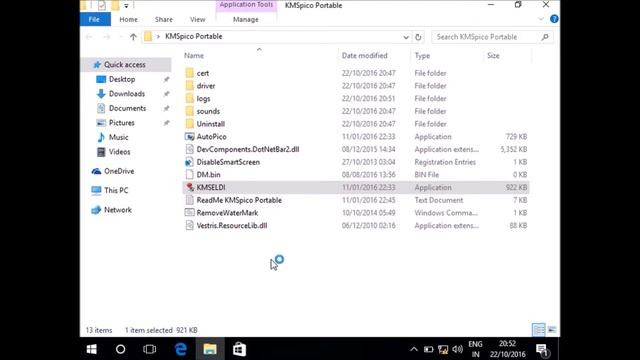640x360 pixels.
Task: Expand the address bar history dropdown
Action: click(x=406, y=37)
